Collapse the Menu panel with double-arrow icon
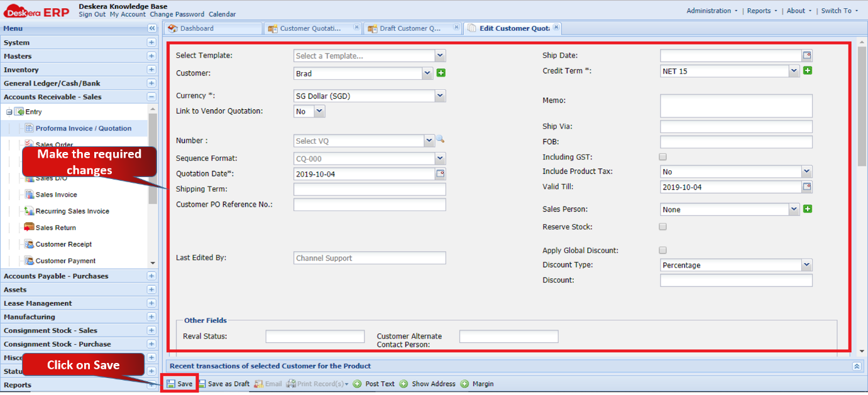The width and height of the screenshot is (868, 395). [152, 28]
